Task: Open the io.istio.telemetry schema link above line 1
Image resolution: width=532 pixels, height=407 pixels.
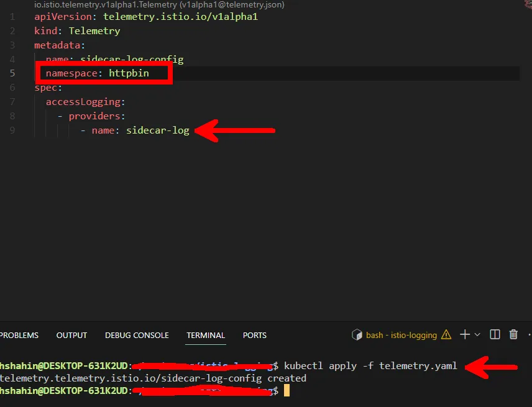Action: [x=159, y=5]
